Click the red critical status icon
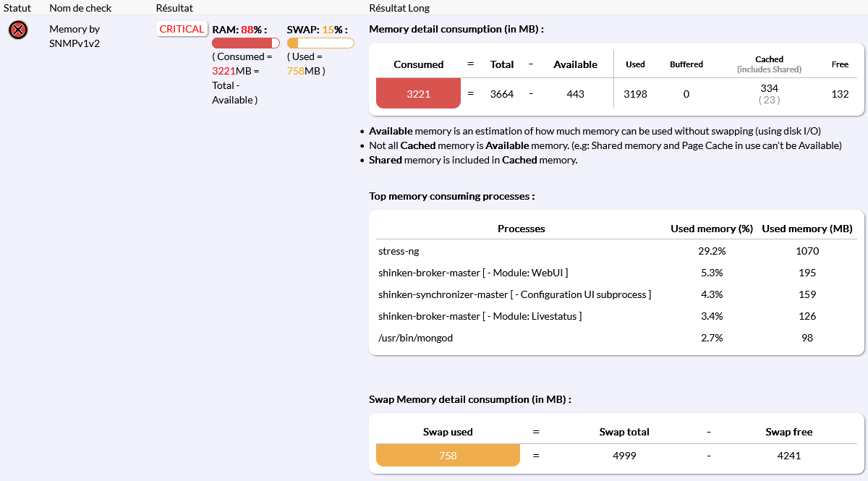 point(18,30)
